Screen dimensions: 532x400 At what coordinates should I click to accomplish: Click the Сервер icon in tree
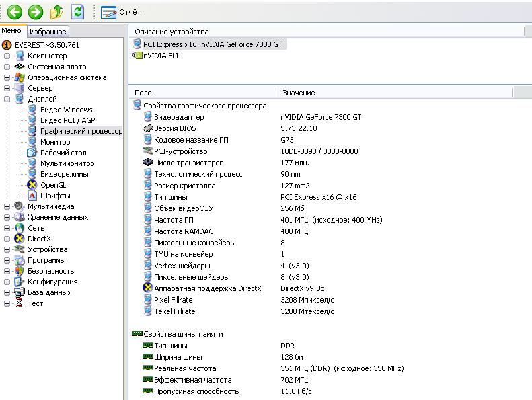tap(20, 88)
